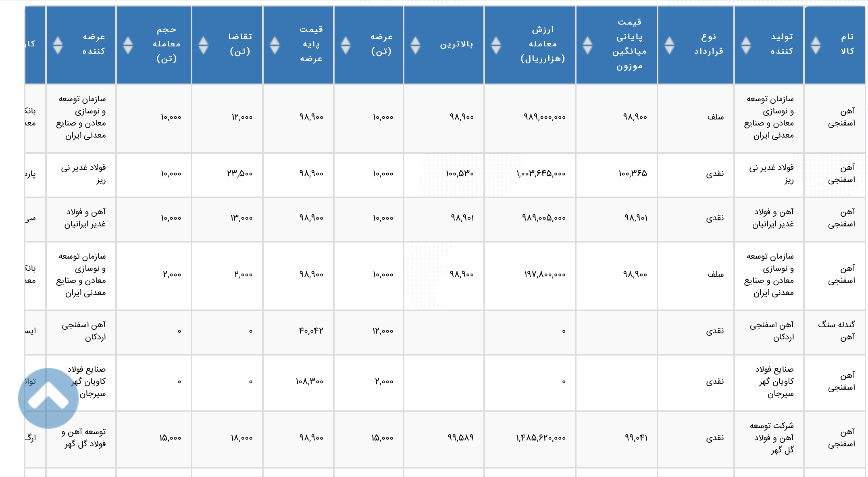Viewport: 868px width, 477px height.
Task: Click value ۱,۰۰۳,۶۴۵,۰۰۰ in trade value column
Action: click(x=541, y=174)
